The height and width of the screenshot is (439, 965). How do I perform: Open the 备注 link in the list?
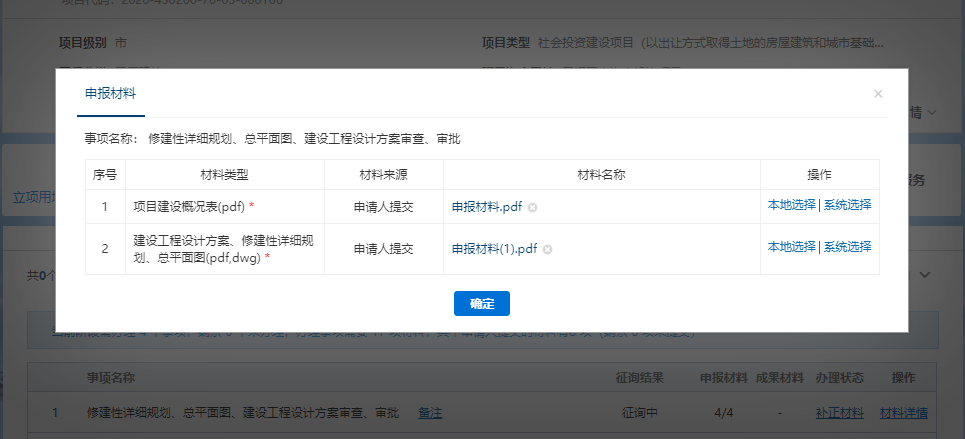click(430, 413)
